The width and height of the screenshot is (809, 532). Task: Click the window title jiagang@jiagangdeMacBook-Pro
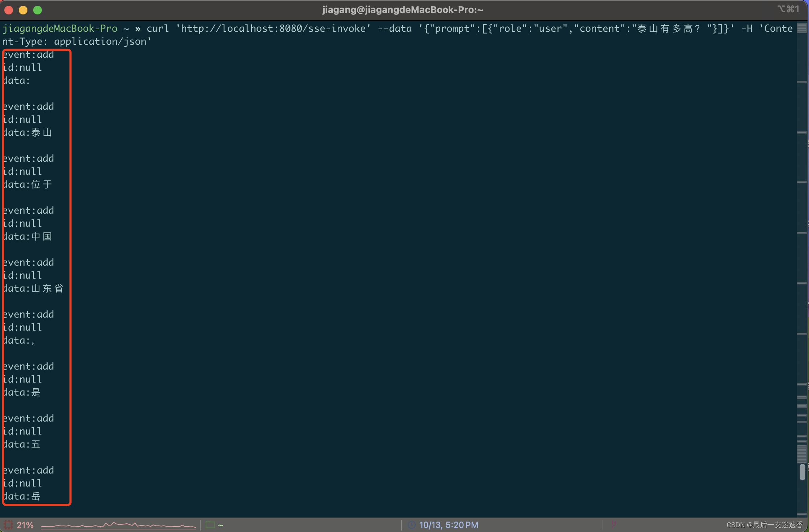(x=402, y=10)
